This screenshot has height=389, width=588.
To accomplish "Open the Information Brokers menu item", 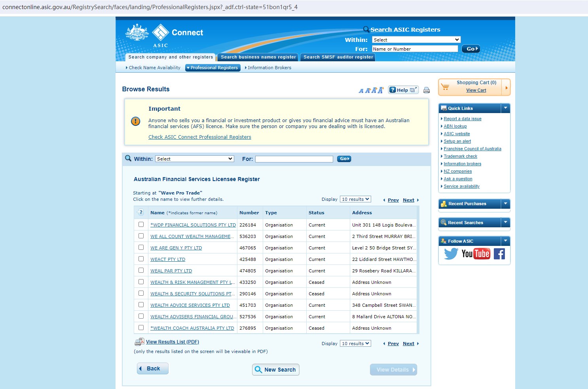I will pyautogui.click(x=269, y=68).
